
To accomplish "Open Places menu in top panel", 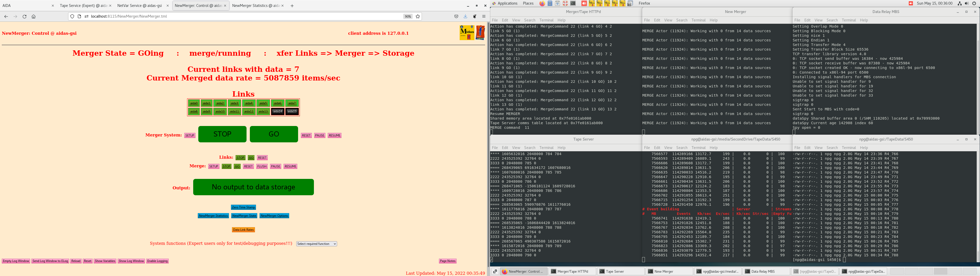I will 528,3.
